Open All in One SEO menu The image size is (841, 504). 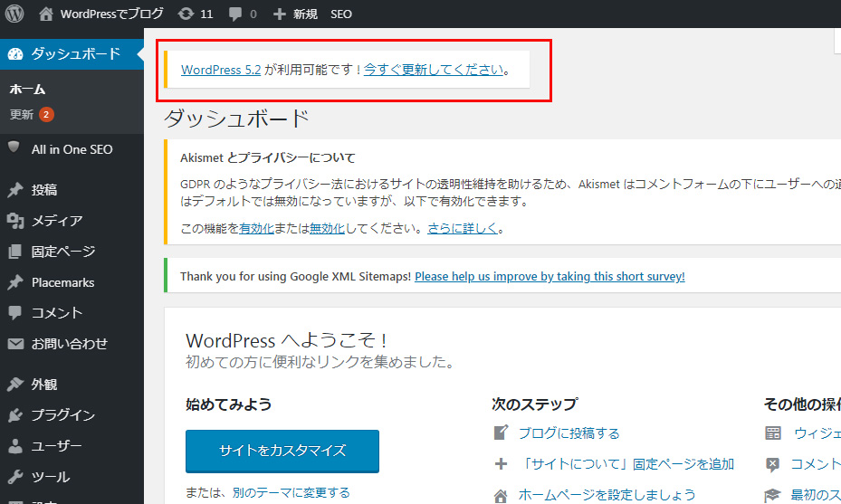click(x=72, y=149)
